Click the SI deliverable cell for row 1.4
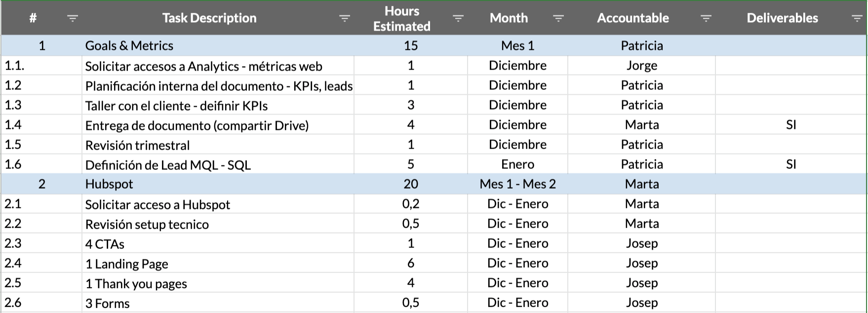The image size is (868, 313). coord(790,125)
